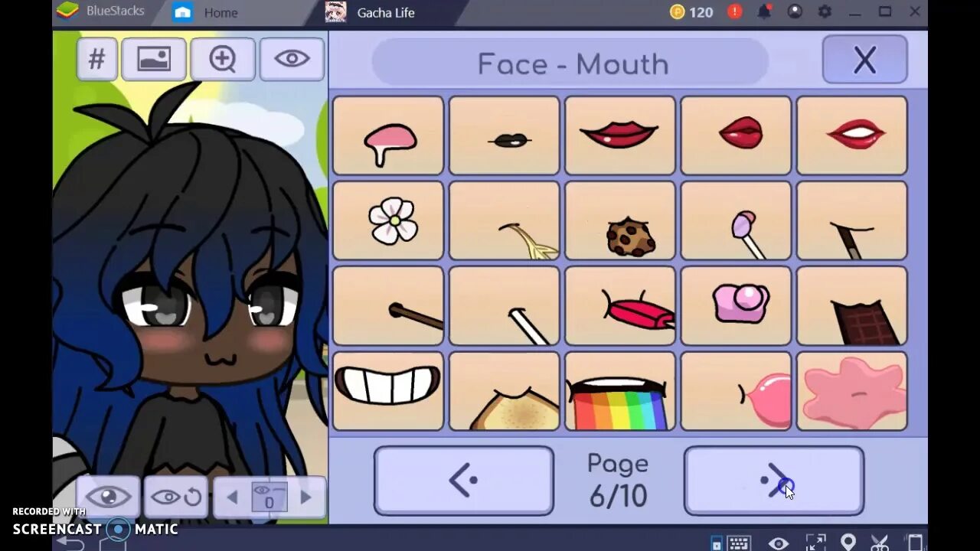Open the red alert notification icon

click(x=735, y=12)
